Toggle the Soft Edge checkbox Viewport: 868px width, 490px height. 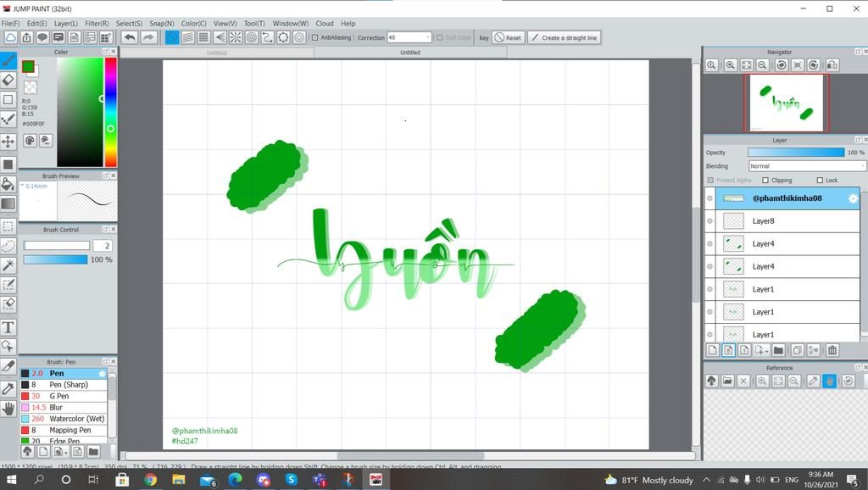440,37
